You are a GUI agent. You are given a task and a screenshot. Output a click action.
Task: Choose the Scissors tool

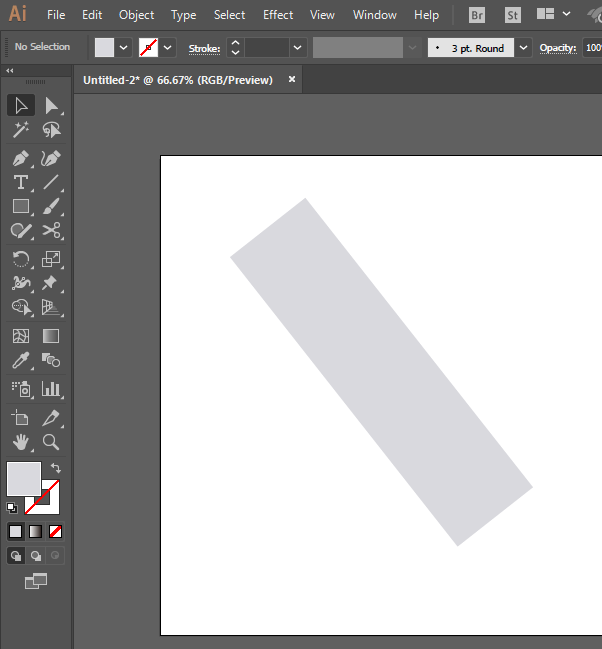[51, 231]
